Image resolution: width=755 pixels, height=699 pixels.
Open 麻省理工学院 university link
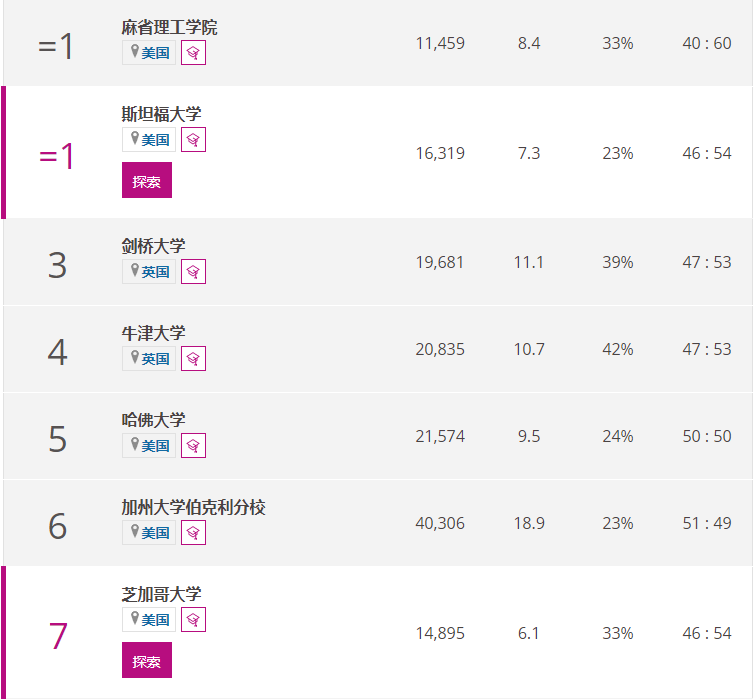point(169,27)
